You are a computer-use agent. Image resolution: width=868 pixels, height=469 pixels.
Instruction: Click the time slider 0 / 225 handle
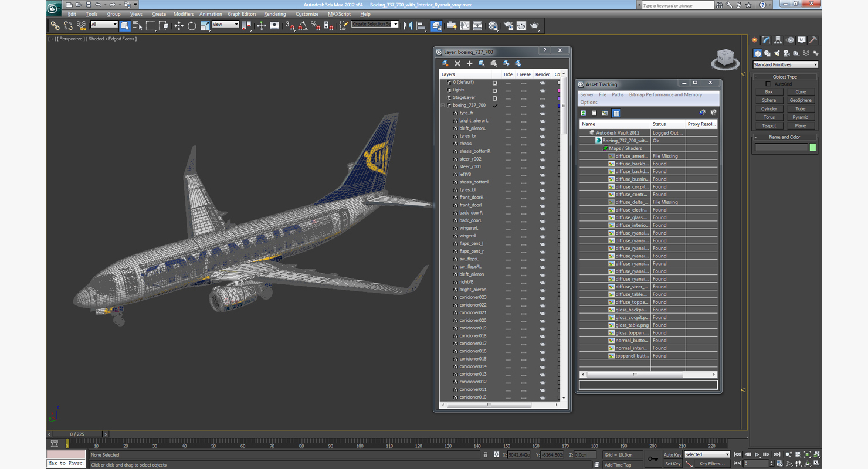click(77, 434)
